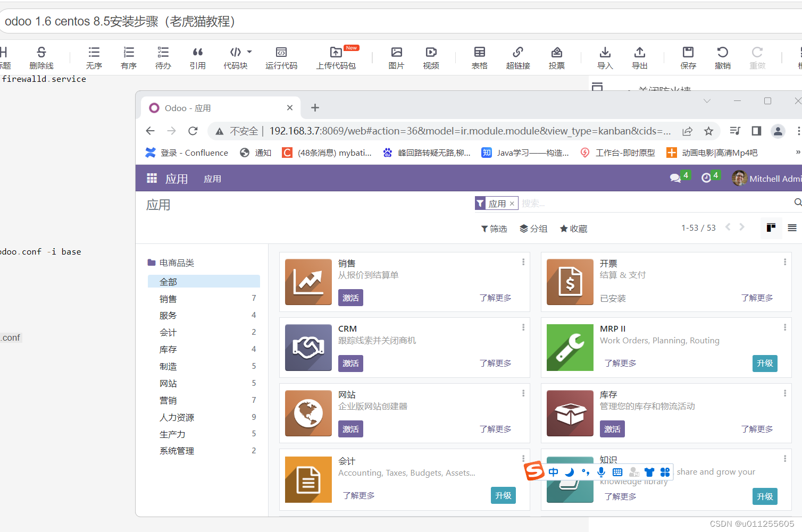Click the CRM app thumbnail icon

point(308,348)
